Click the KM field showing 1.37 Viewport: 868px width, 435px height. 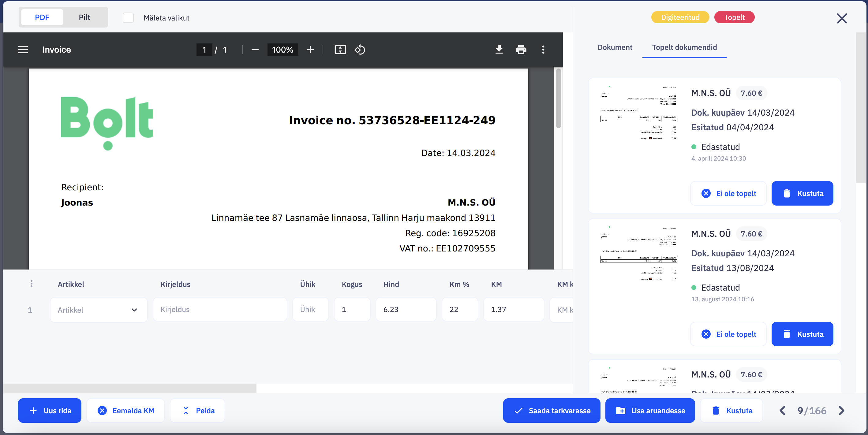pos(514,309)
